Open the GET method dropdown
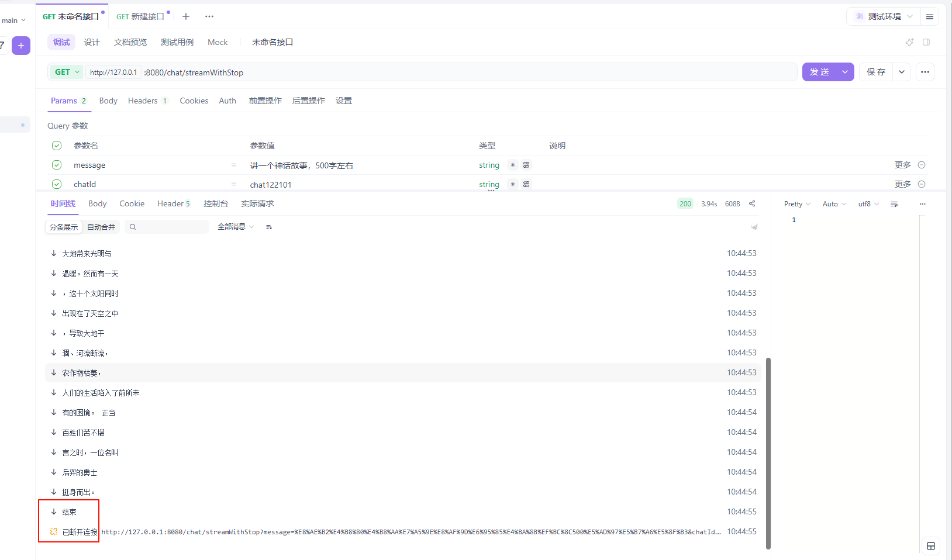Image resolution: width=952 pixels, height=560 pixels. [67, 72]
